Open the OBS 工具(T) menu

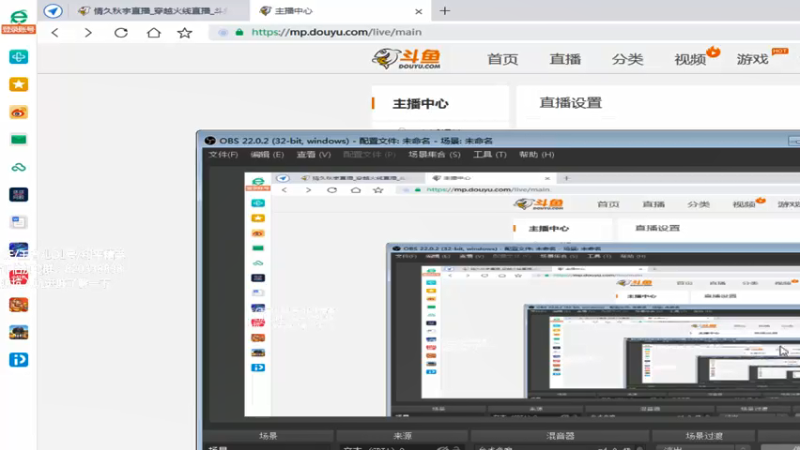489,155
